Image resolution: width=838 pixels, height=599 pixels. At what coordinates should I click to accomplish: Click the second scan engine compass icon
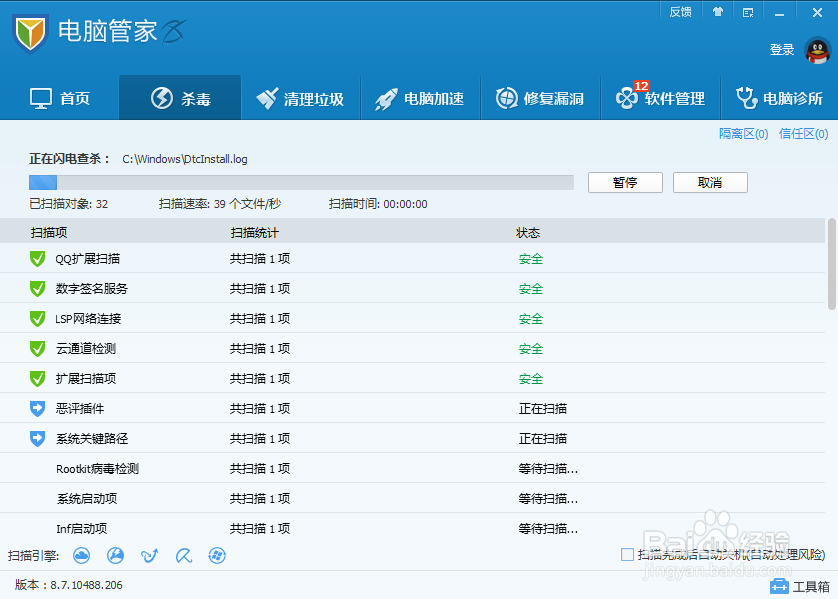pyautogui.click(x=115, y=556)
